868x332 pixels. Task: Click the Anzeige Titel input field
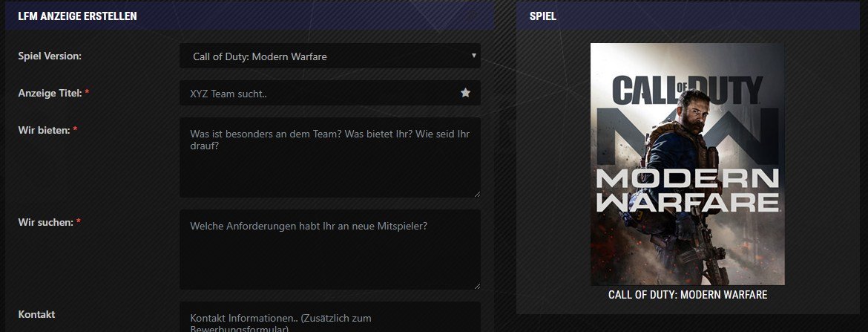(330, 93)
